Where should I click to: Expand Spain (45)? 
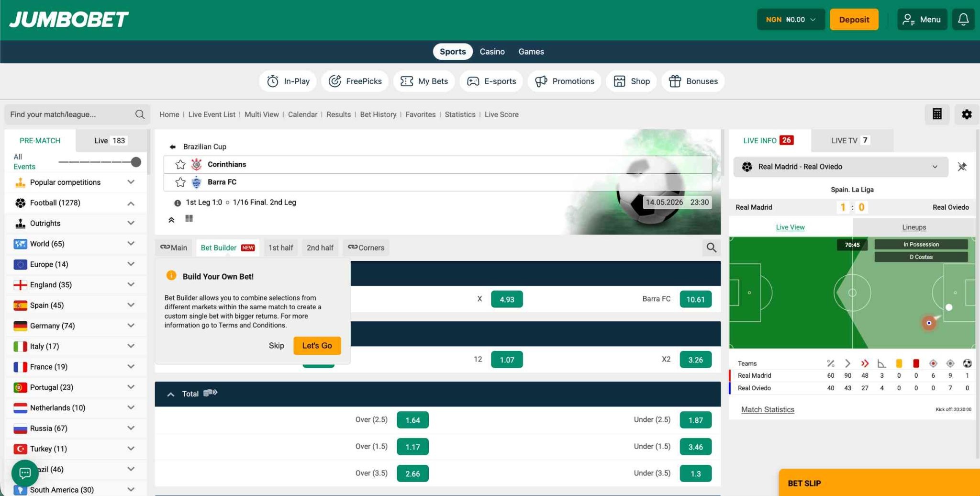76,305
